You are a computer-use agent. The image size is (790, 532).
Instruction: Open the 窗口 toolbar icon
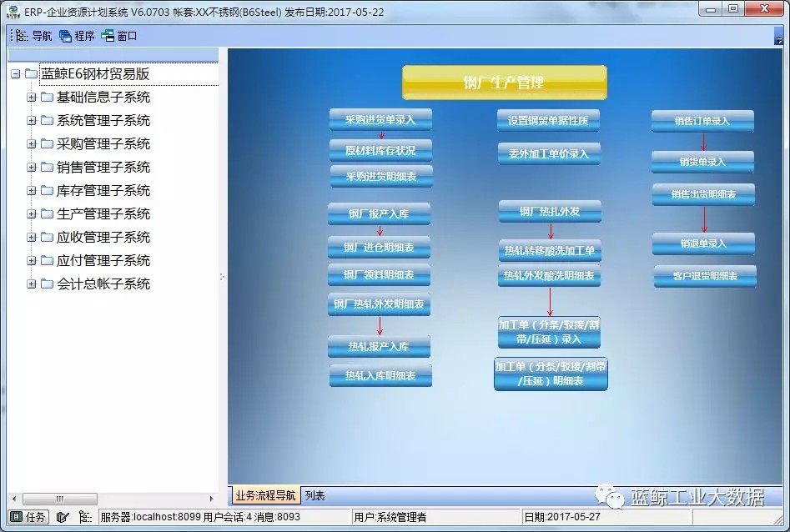(122, 35)
